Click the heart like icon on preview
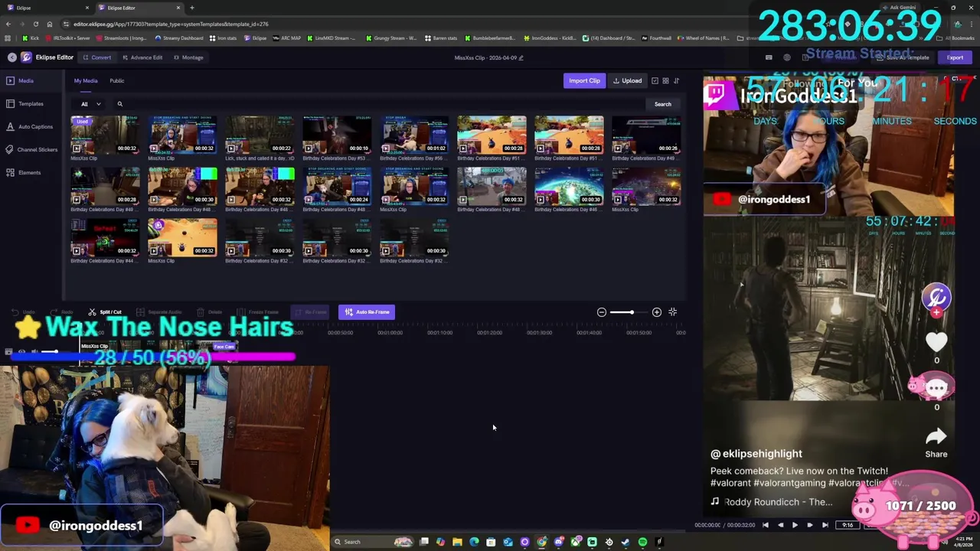The height and width of the screenshot is (551, 980). (936, 341)
